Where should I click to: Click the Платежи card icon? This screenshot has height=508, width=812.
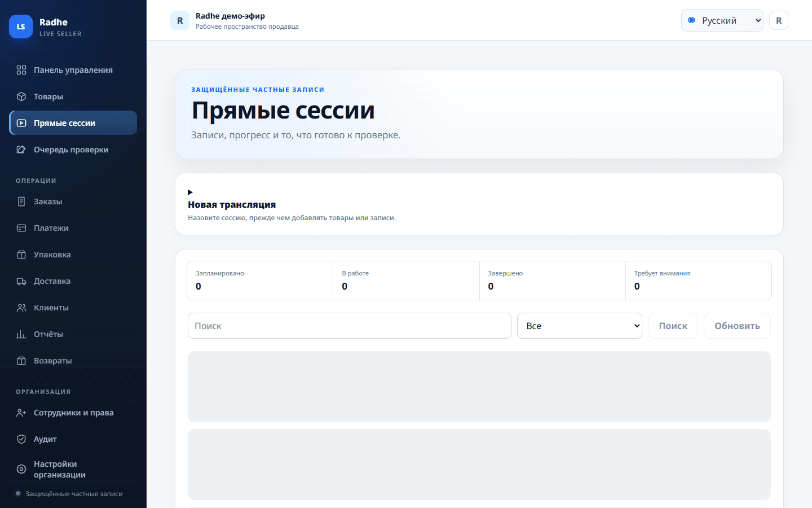click(x=21, y=228)
